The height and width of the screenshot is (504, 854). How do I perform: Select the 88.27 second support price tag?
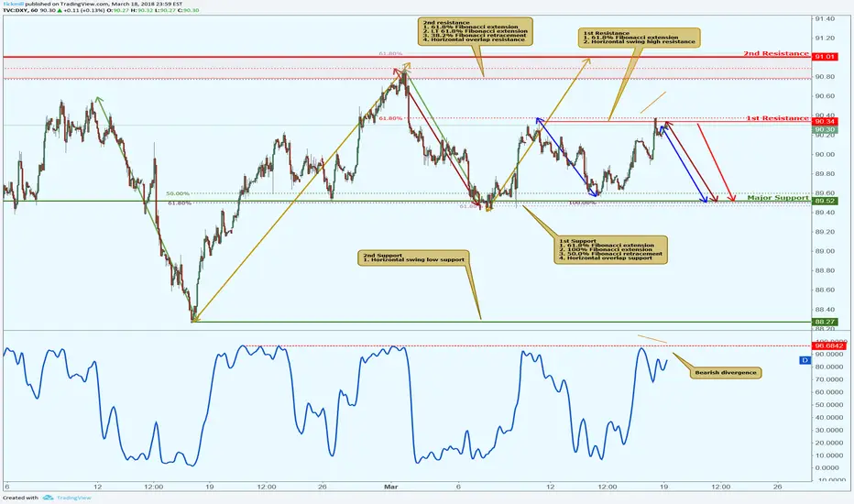click(824, 322)
